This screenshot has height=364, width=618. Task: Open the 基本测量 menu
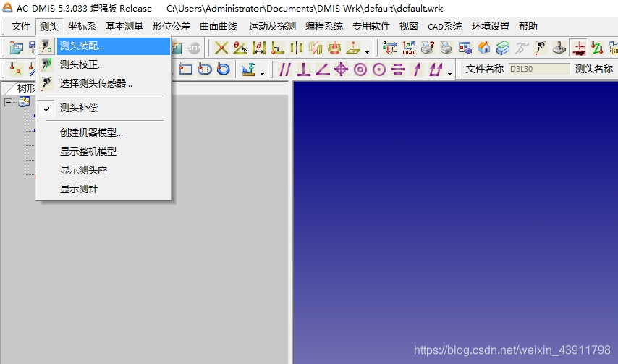pyautogui.click(x=124, y=26)
